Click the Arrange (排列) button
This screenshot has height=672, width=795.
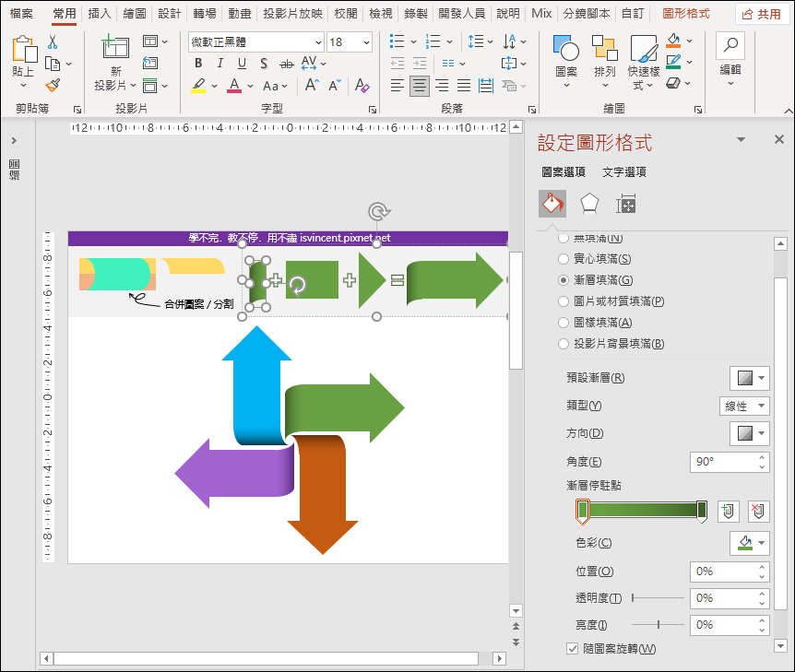tap(604, 61)
